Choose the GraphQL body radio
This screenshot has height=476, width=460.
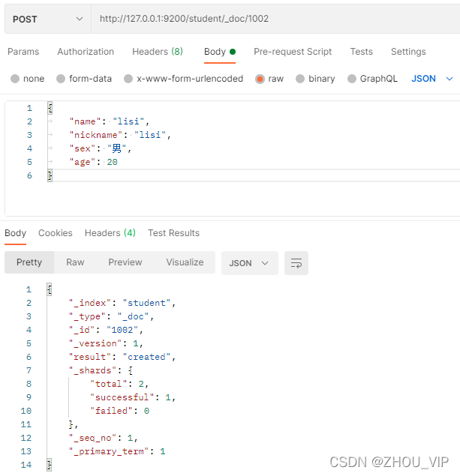click(x=352, y=79)
